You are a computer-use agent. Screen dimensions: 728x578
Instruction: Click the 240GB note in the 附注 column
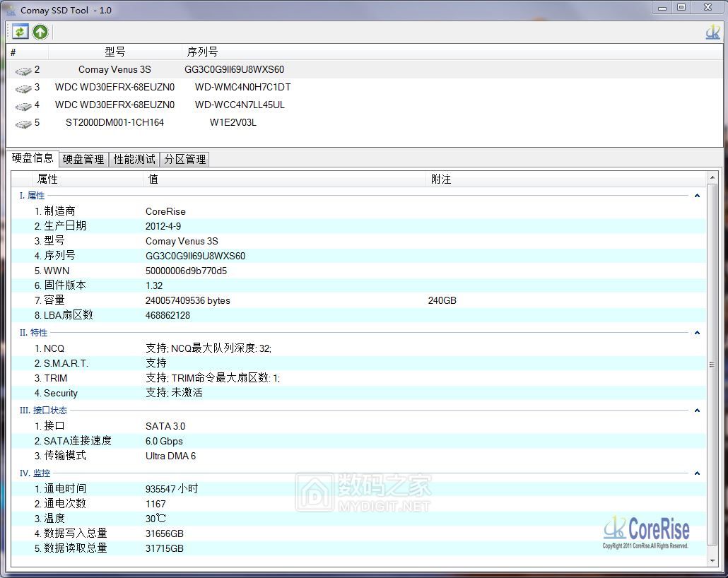pos(442,300)
